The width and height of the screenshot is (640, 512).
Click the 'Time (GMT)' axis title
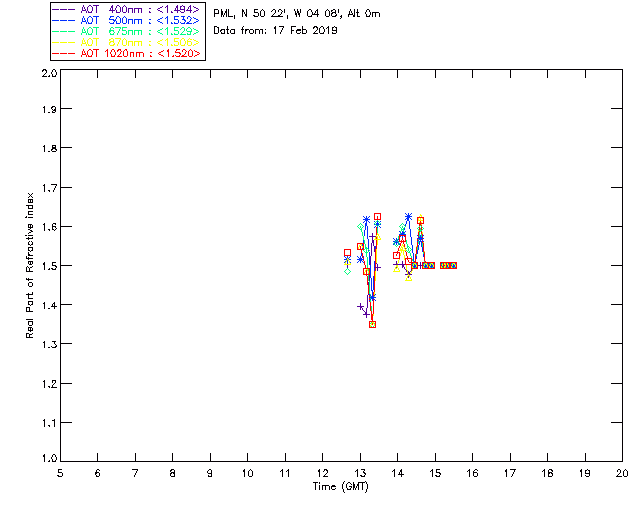tap(340, 486)
